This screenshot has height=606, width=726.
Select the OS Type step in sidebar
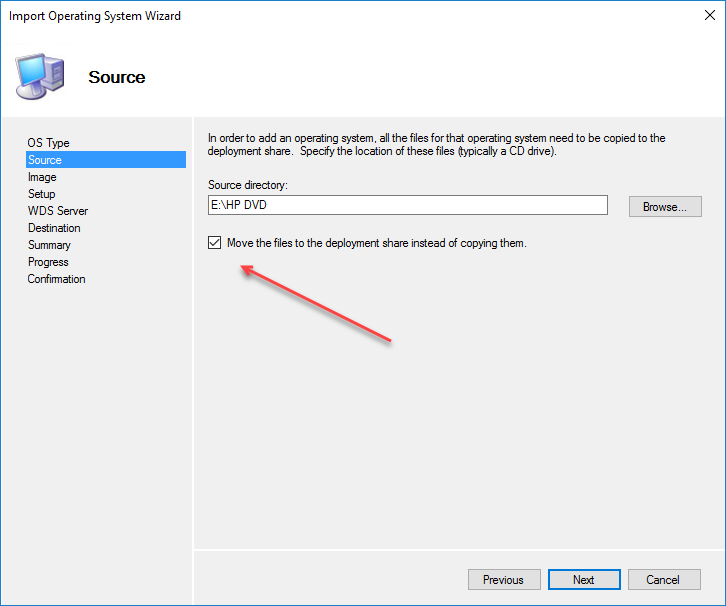coord(49,143)
